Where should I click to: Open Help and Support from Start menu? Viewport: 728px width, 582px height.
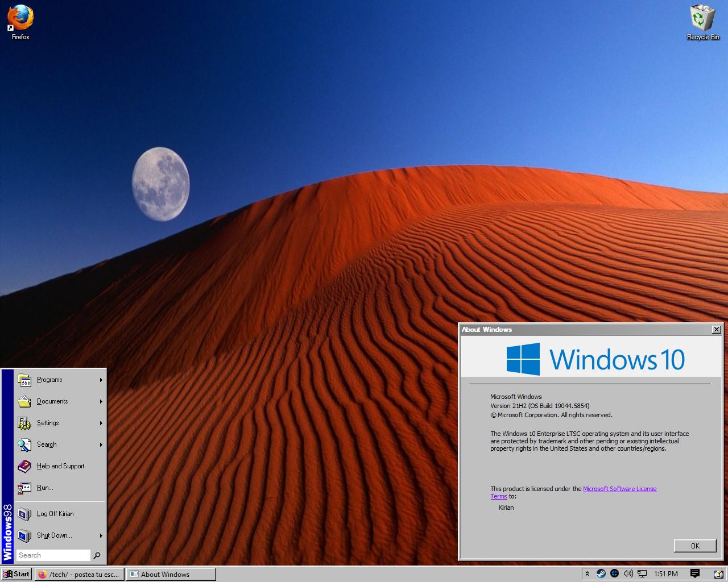60,466
